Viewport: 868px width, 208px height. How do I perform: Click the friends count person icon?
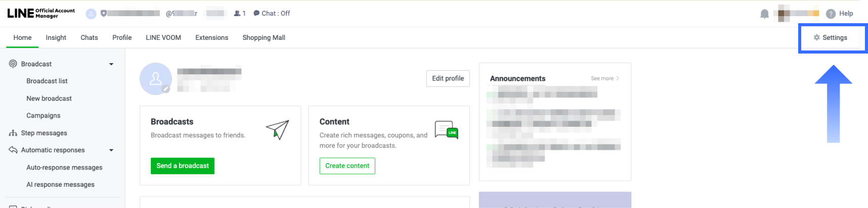(237, 14)
